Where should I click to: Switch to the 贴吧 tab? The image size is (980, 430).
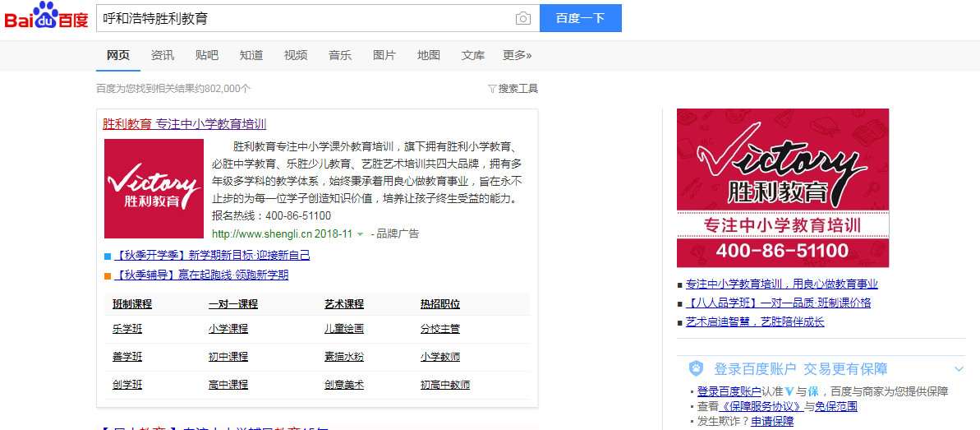point(207,55)
